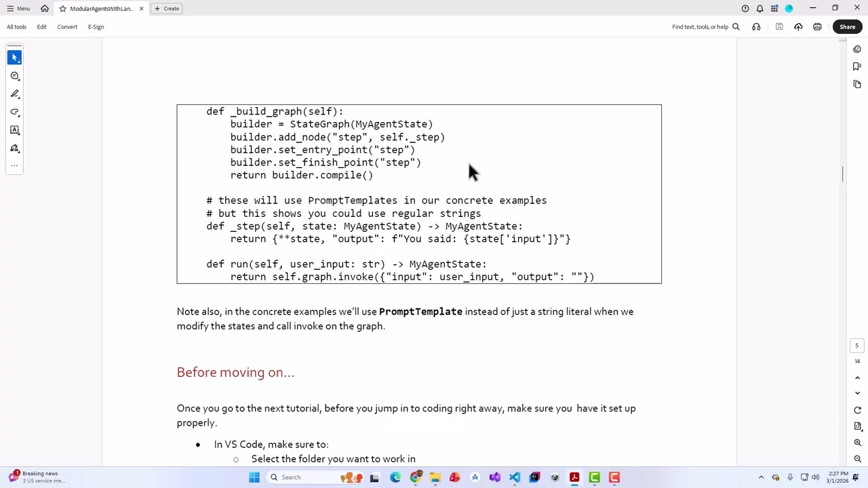Rotate the page clockwise
This screenshot has height=488, width=868.
(x=857, y=410)
